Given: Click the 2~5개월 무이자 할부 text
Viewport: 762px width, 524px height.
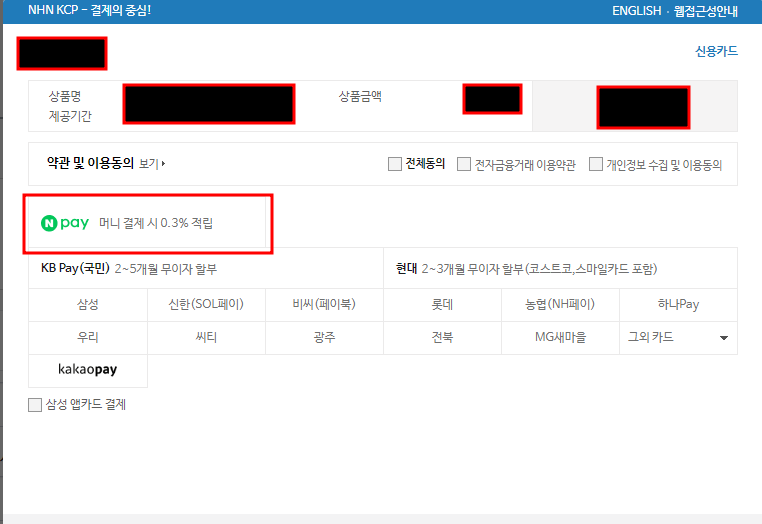Looking at the screenshot, I should 166,269.
